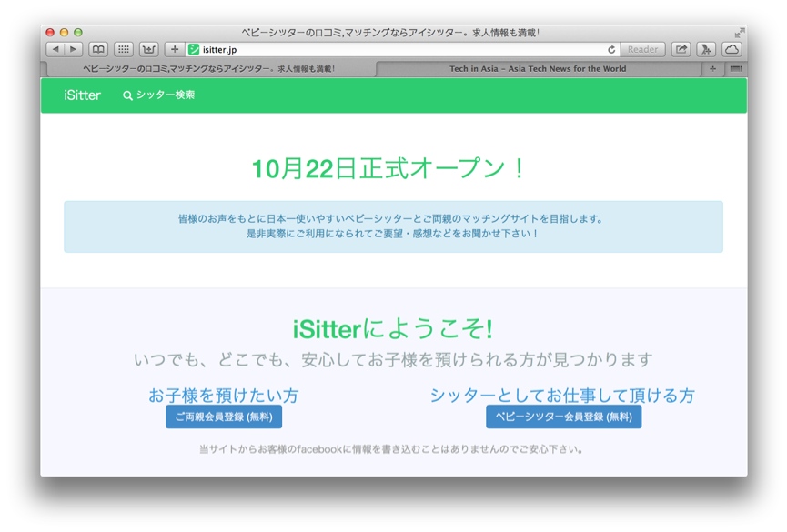Open a new tab with plus button
This screenshot has width=787, height=532.
pyautogui.click(x=712, y=69)
